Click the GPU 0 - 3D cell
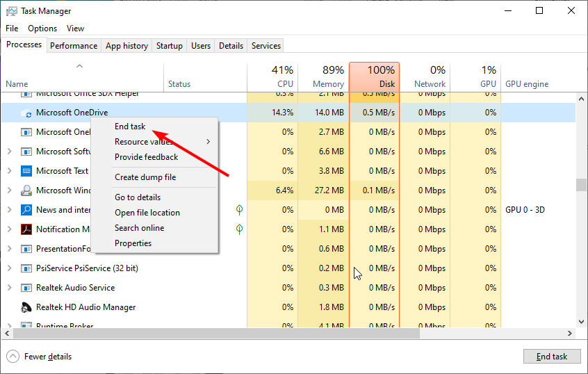This screenshot has height=374, width=588. point(525,210)
